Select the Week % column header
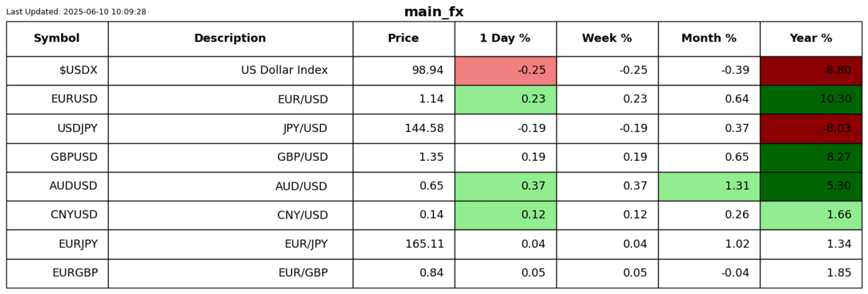Screen dimensions: 868x294 (x=607, y=38)
